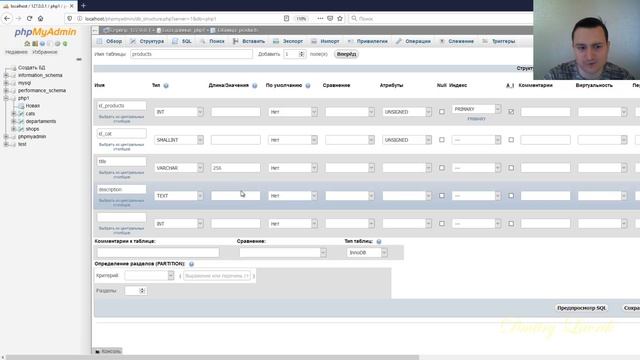Switch to the Экспорт tab
Image resolution: width=640 pixels, height=360 pixels.
tap(288, 41)
